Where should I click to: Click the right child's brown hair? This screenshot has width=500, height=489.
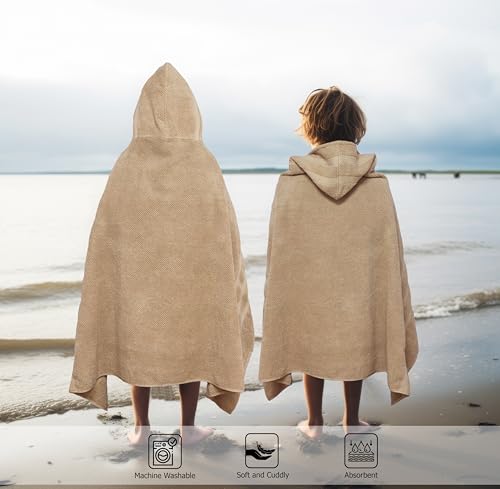click(332, 115)
